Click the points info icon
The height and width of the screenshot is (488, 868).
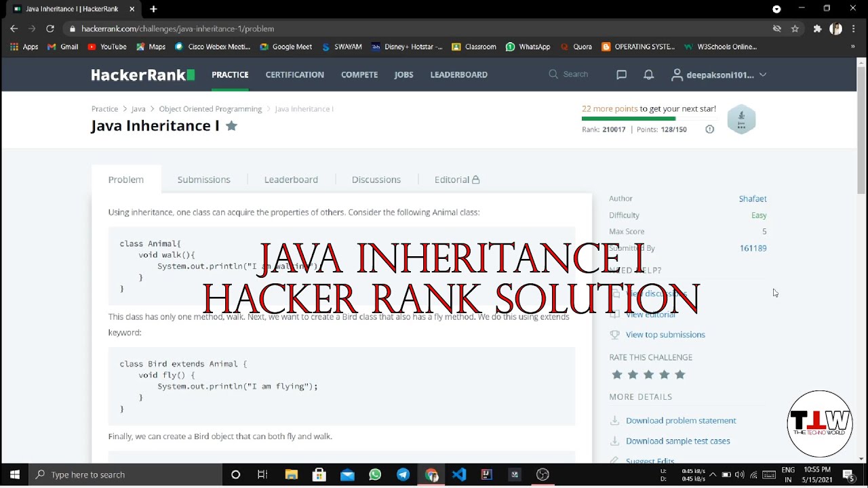[x=709, y=129]
